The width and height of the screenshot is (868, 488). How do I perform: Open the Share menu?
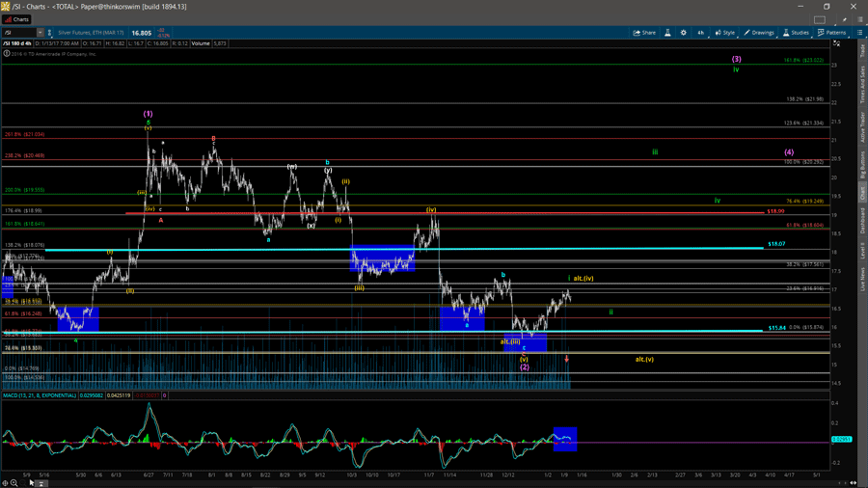coord(644,33)
